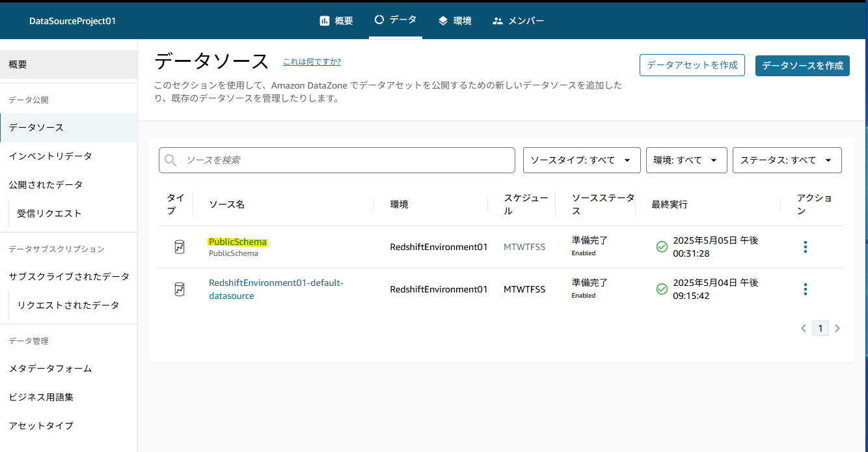Screen dimensions: 868x452
Task: Click 2025年5月04日 午後 09:15:42 timestamp
Action: (x=716, y=289)
